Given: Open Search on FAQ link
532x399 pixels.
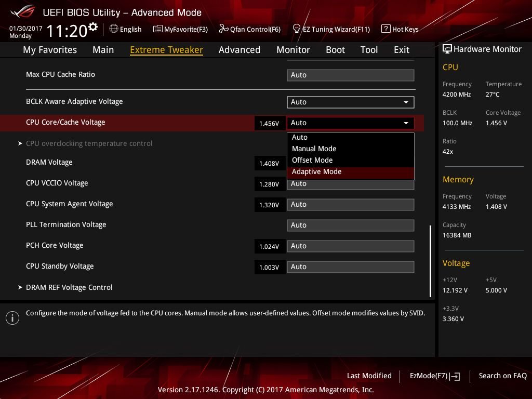Looking at the screenshot, I should [x=502, y=376].
